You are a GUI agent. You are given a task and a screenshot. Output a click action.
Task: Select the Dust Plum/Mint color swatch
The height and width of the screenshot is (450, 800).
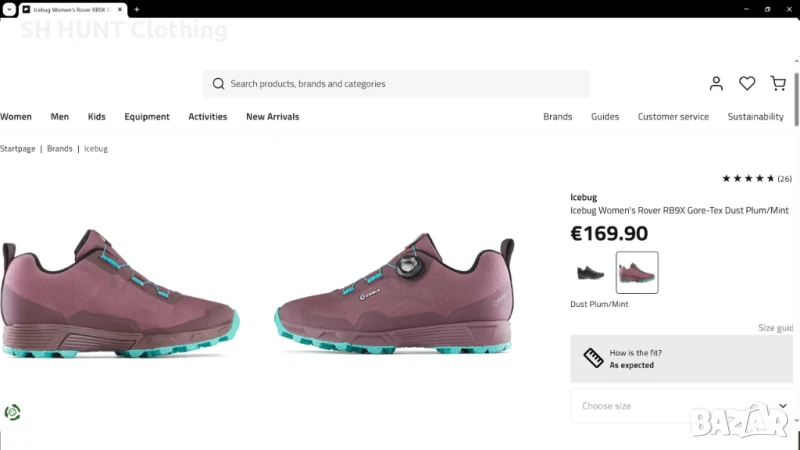coord(637,272)
